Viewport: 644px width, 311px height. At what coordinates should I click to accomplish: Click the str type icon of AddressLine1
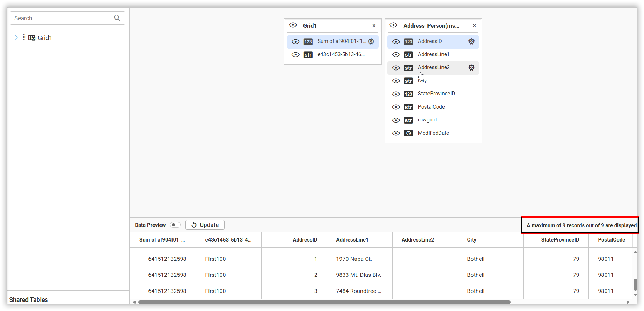pos(409,54)
